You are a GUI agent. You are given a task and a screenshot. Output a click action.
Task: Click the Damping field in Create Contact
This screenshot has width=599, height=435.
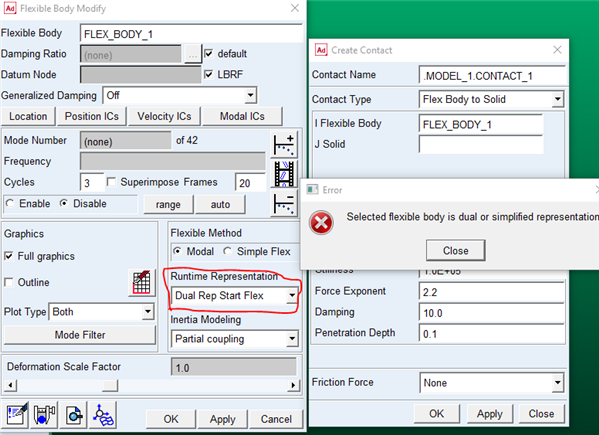coord(492,313)
